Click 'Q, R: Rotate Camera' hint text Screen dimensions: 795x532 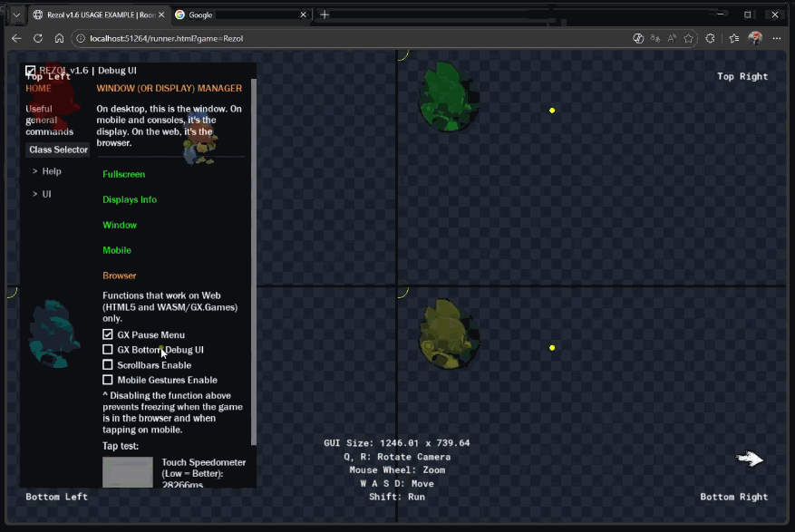(x=397, y=457)
